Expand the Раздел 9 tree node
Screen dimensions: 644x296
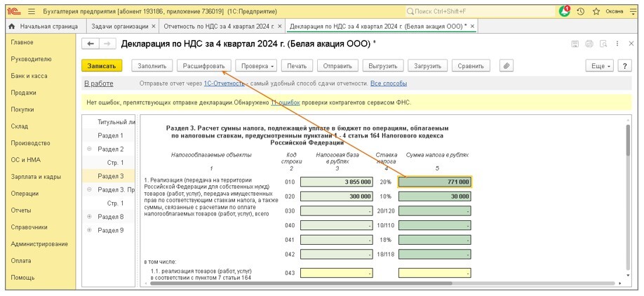pyautogui.click(x=89, y=230)
